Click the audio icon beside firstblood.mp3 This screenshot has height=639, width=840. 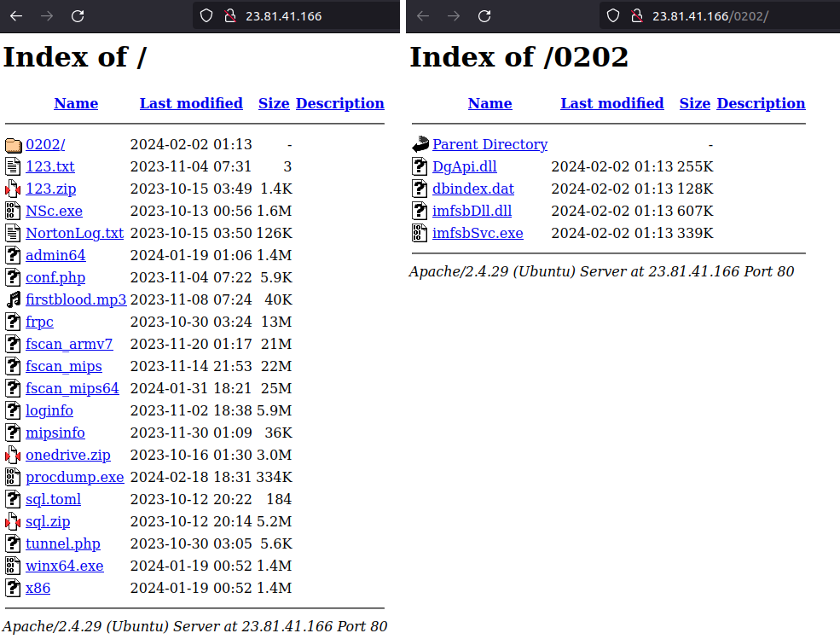13,299
